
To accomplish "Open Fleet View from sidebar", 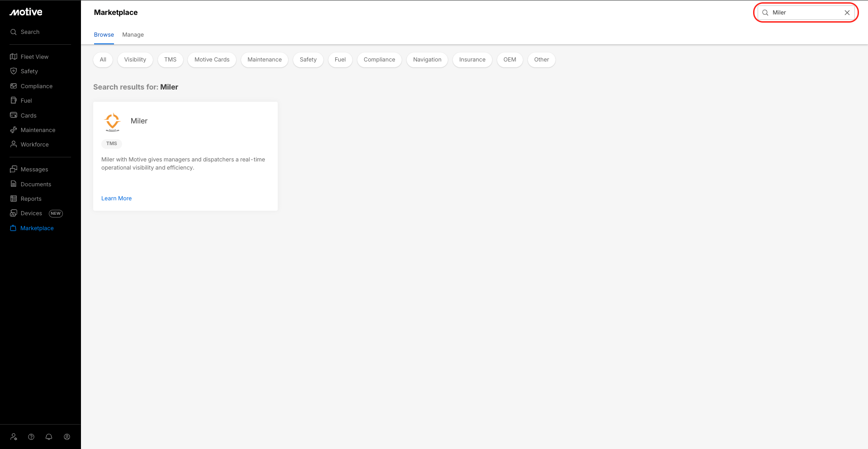I will pyautogui.click(x=34, y=57).
